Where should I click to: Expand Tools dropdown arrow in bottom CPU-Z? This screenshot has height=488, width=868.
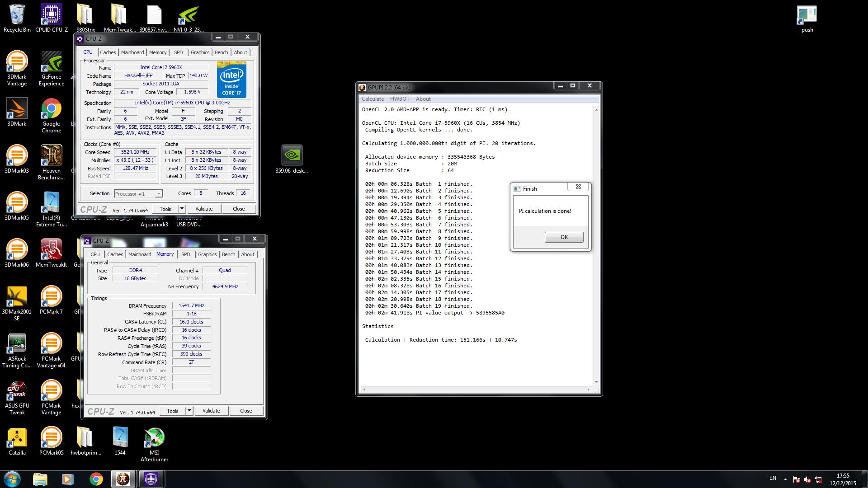coord(189,411)
